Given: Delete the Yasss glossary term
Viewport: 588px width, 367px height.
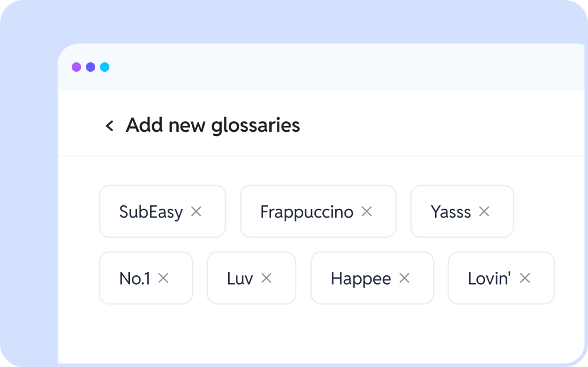Looking at the screenshot, I should click(x=484, y=211).
